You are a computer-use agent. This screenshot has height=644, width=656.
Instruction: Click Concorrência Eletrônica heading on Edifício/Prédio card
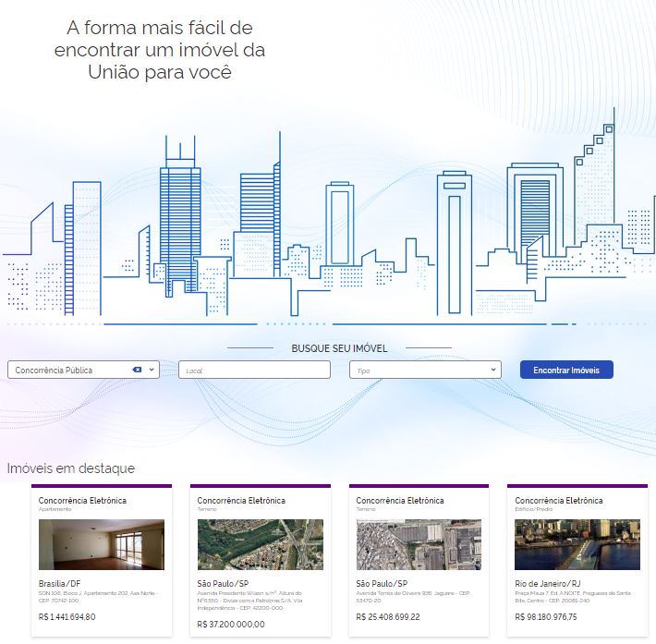click(x=559, y=500)
